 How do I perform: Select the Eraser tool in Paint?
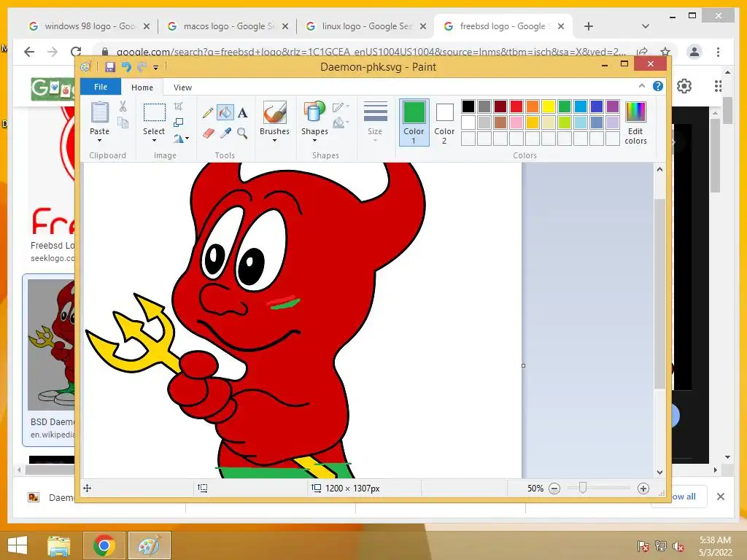click(208, 133)
